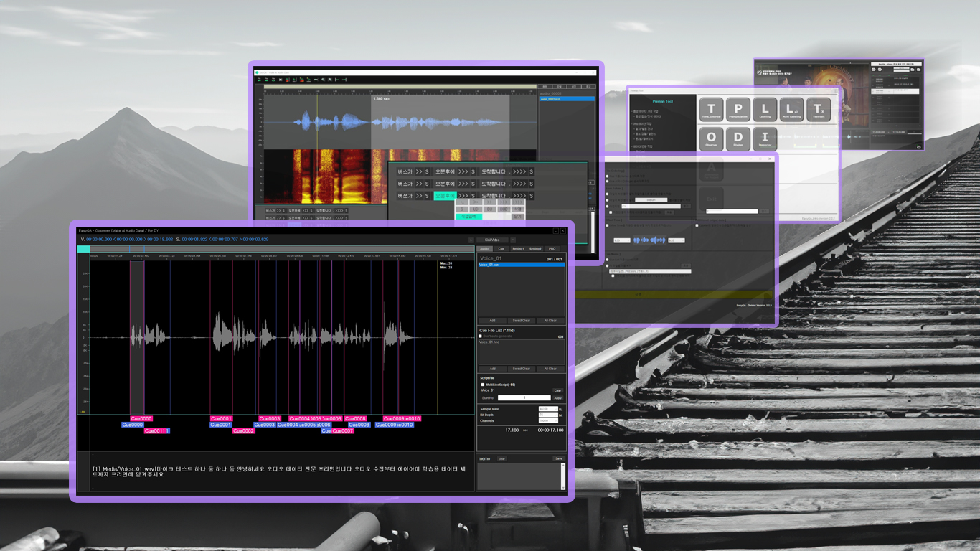The height and width of the screenshot is (551, 980).
Task: Open the Sample Rate dropdown
Action: [x=548, y=409]
